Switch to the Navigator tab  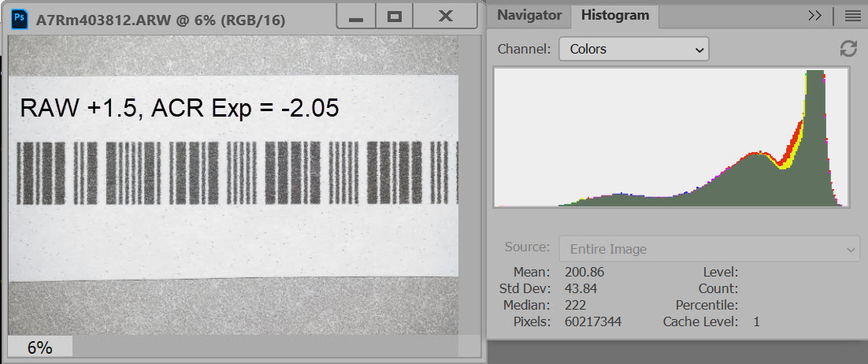529,15
